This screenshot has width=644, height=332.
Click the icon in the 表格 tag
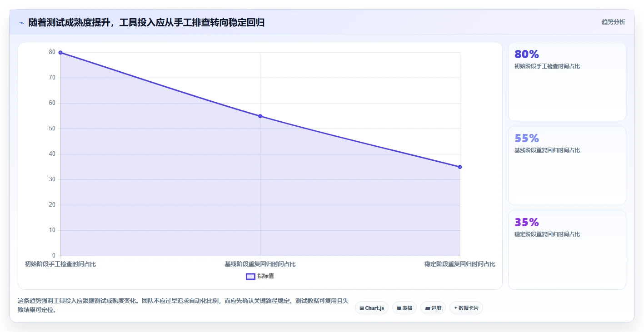(x=399, y=308)
